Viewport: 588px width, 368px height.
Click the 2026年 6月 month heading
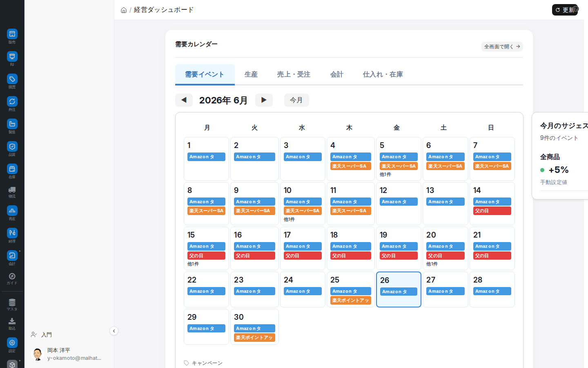pyautogui.click(x=223, y=100)
